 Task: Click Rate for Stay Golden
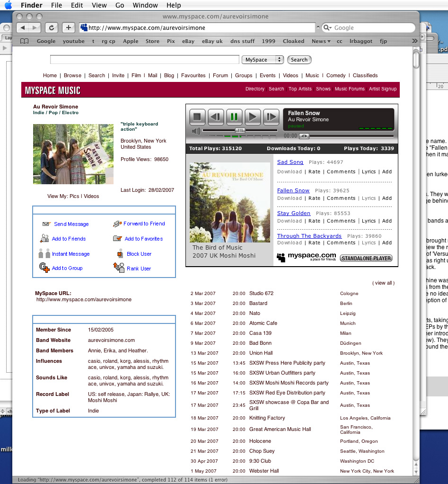(314, 221)
